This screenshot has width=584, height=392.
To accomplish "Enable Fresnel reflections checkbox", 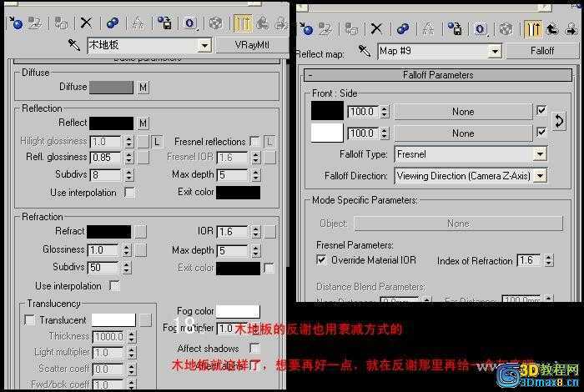I will [255, 142].
